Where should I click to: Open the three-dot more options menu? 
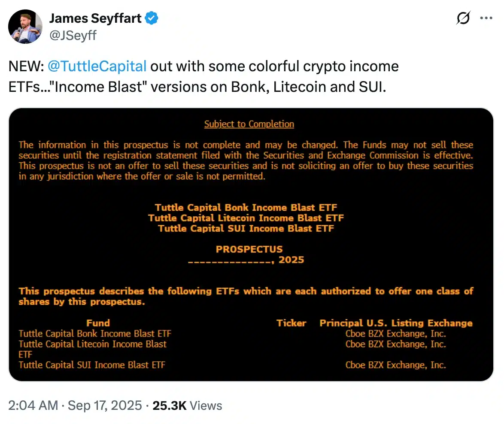pyautogui.click(x=486, y=18)
